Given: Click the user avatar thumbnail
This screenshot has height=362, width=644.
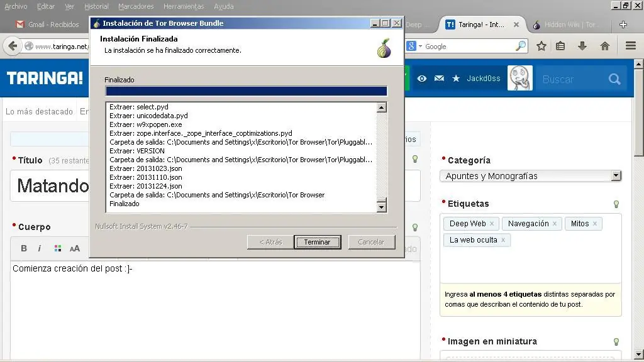Looking at the screenshot, I should 520,78.
